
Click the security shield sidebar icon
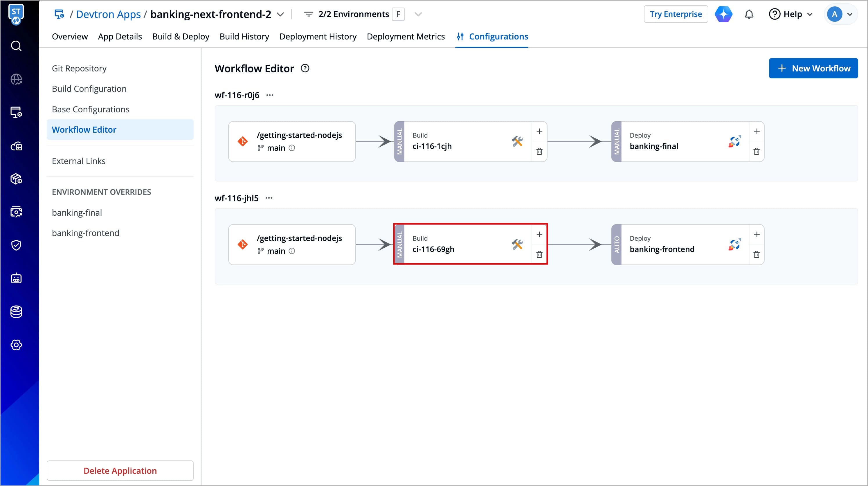[x=16, y=245]
